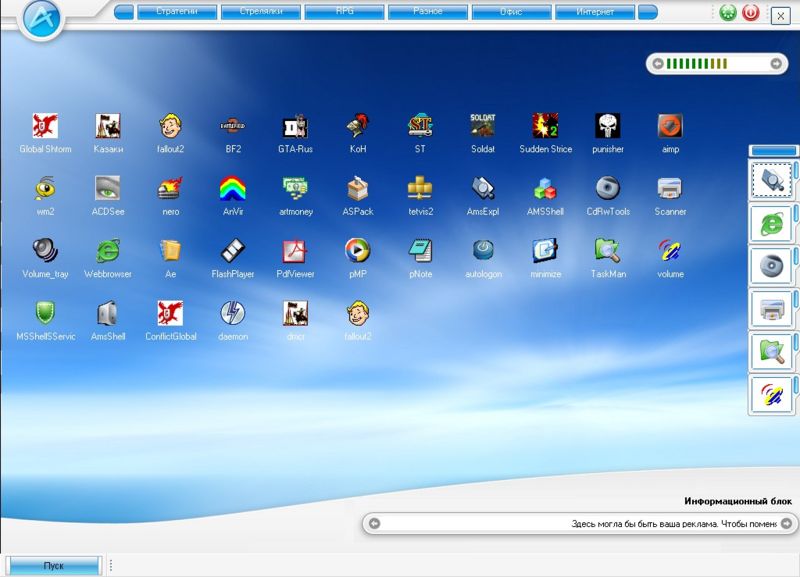
Task: Open the Офис category tab
Action: click(x=511, y=12)
